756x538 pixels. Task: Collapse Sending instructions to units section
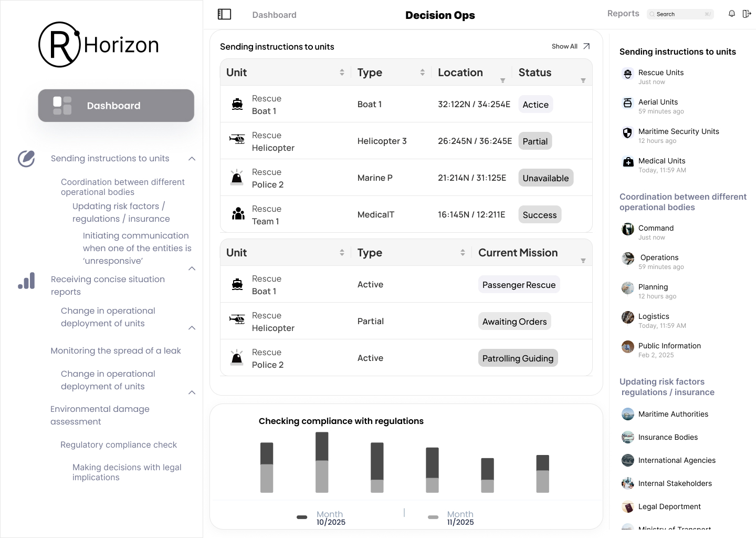pyautogui.click(x=192, y=159)
